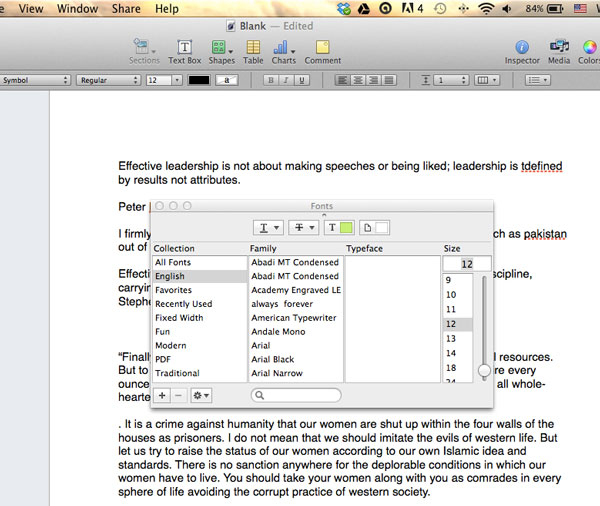This screenshot has height=506, width=600.
Task: Remove the selected font collection
Action: [x=179, y=395]
